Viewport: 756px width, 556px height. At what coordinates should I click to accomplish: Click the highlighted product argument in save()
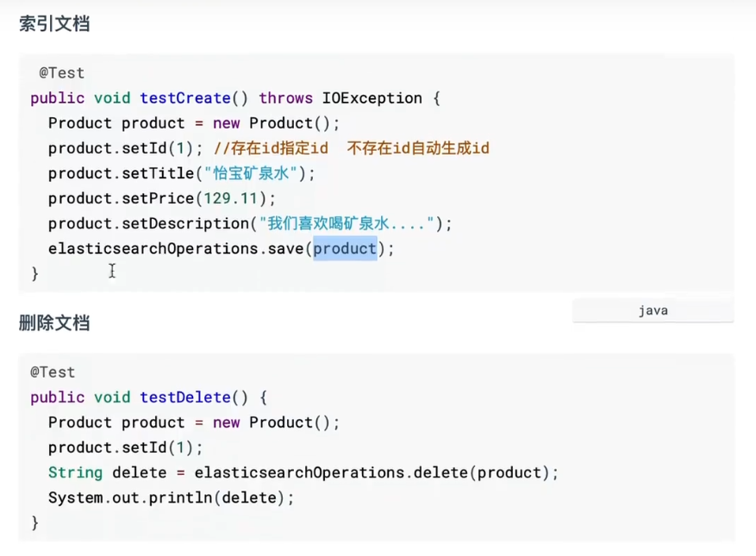pyautogui.click(x=345, y=249)
